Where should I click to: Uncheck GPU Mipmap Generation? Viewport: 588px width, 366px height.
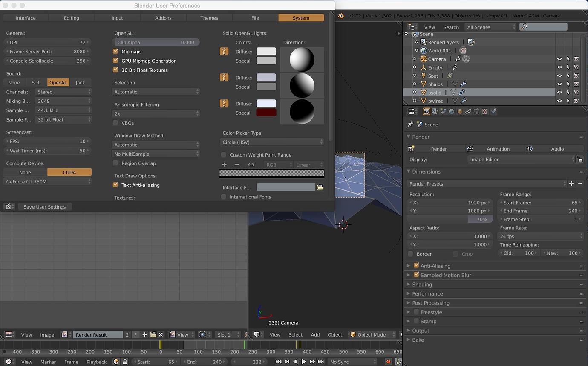[115, 61]
